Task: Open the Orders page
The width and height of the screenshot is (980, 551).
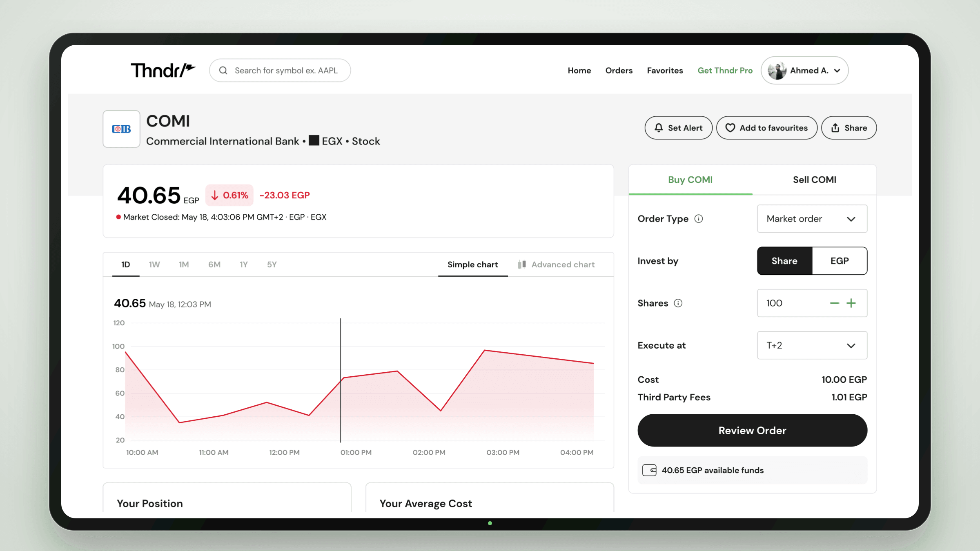Action: tap(619, 70)
